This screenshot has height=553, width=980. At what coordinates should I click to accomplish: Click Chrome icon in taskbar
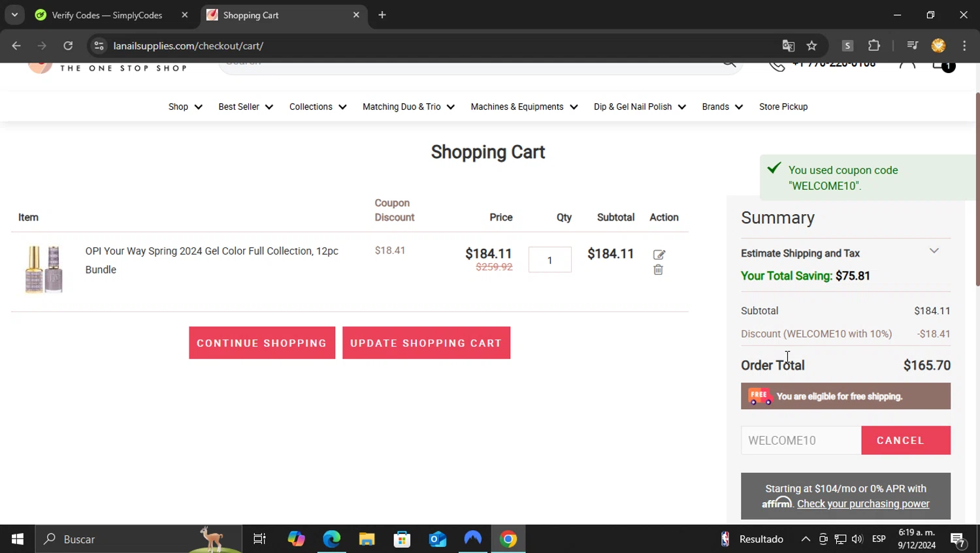(x=508, y=539)
